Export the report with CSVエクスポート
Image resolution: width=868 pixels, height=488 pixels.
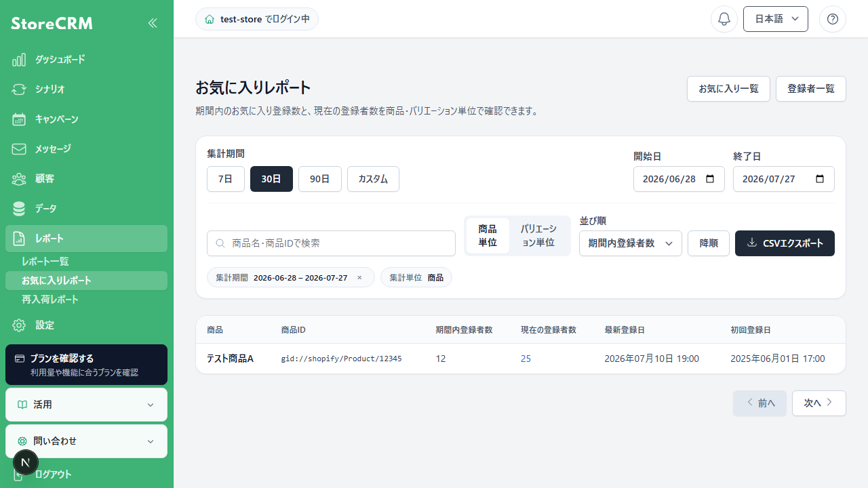coord(785,243)
